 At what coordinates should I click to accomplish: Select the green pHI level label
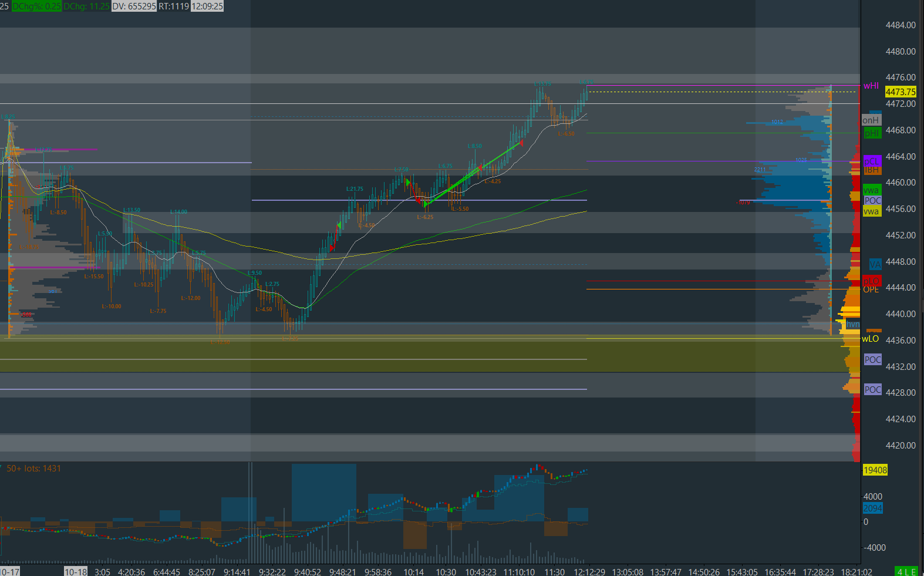coord(872,133)
